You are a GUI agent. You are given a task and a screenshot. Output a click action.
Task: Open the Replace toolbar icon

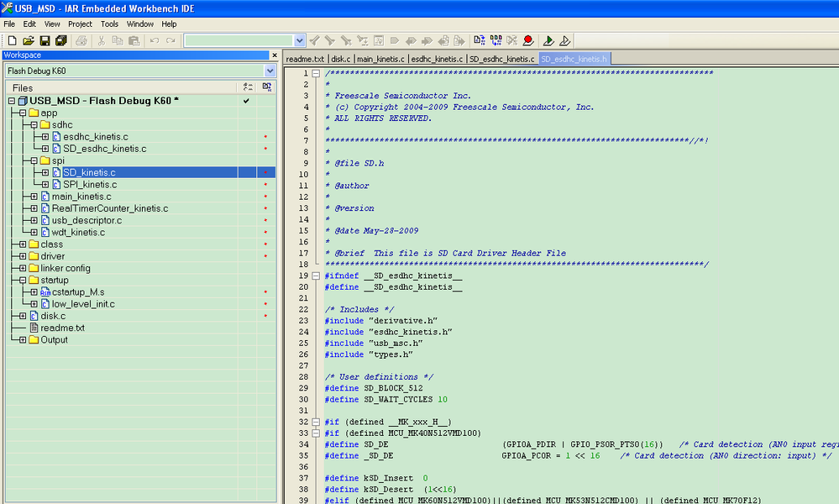point(362,40)
